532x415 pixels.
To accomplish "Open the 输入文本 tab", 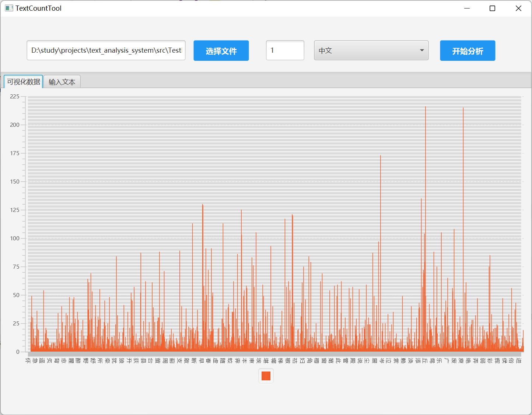I will coord(62,82).
